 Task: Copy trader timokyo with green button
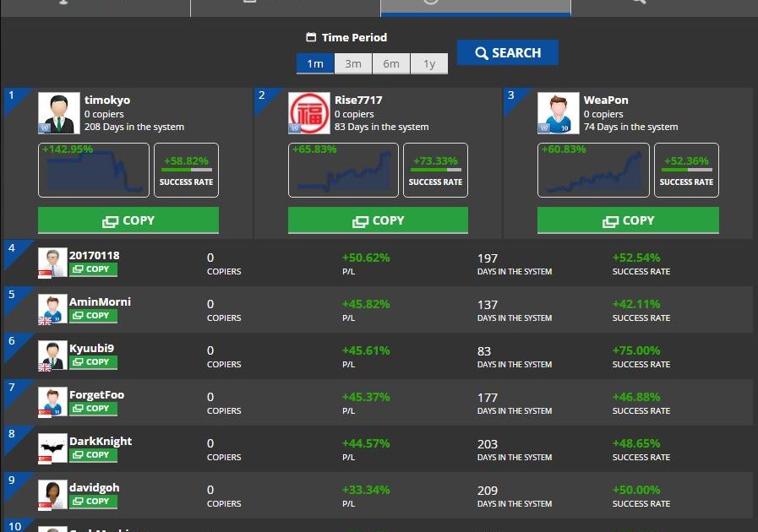pos(128,220)
